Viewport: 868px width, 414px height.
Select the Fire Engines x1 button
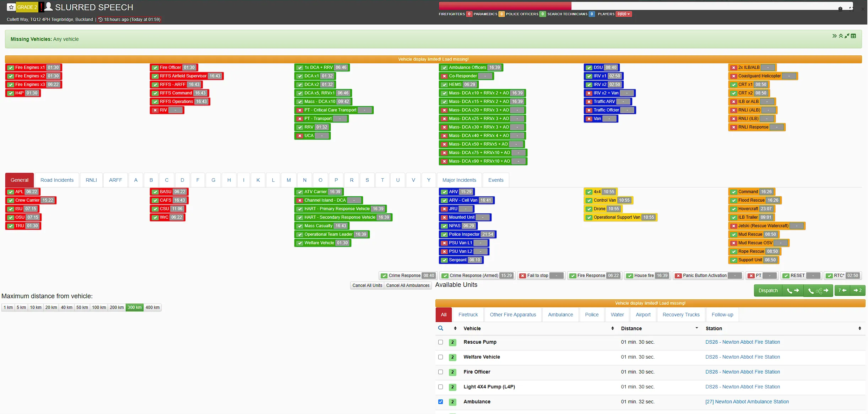(x=34, y=67)
